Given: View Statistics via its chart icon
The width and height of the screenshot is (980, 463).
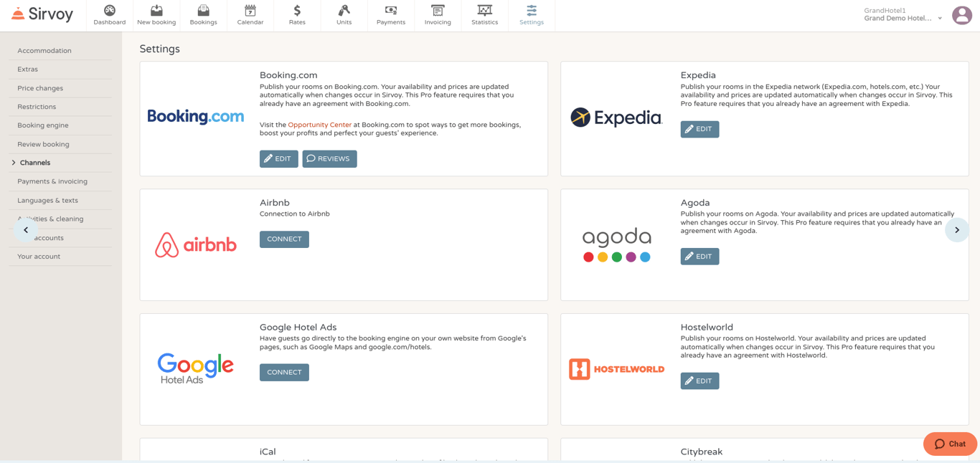Looking at the screenshot, I should coord(484,15).
